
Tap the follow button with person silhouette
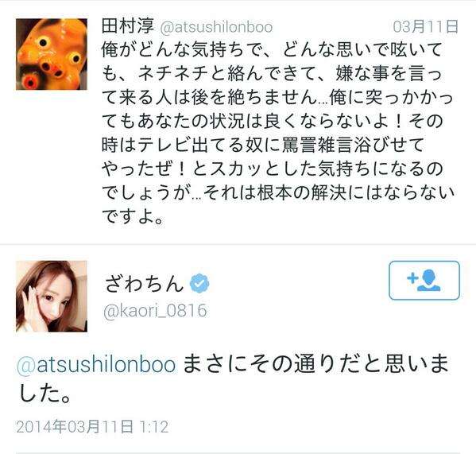(424, 281)
